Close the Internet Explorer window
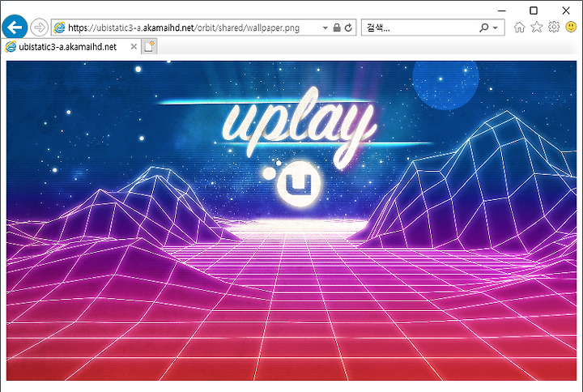 [x=566, y=11]
